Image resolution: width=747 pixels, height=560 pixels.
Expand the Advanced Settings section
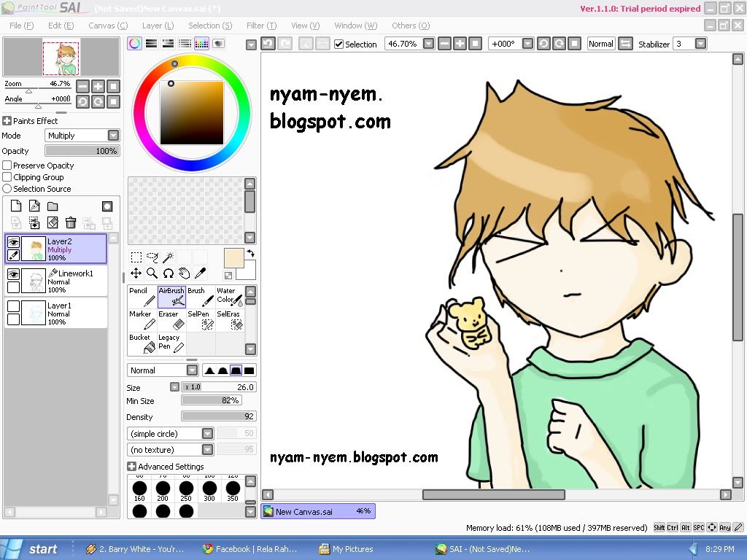132,467
